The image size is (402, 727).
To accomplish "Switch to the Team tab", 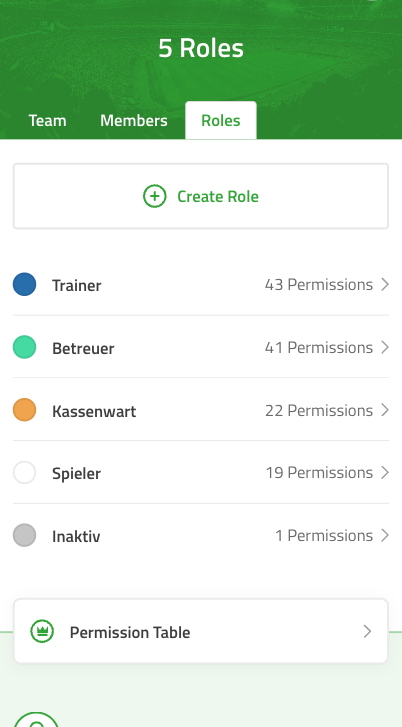I will (47, 121).
